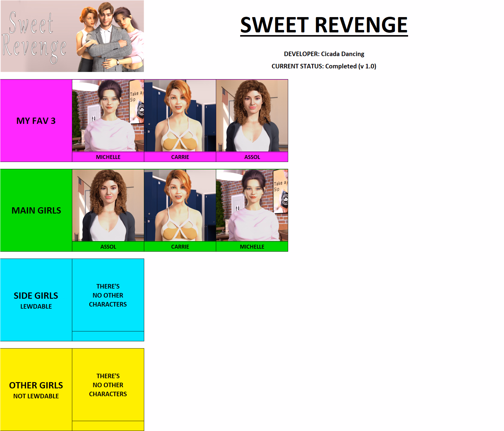Click the magenta MICHELLE name label

coord(108,157)
